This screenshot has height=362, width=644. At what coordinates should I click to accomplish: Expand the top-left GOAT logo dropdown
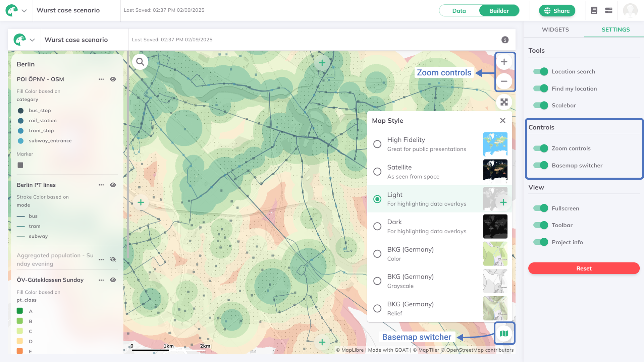tap(24, 11)
